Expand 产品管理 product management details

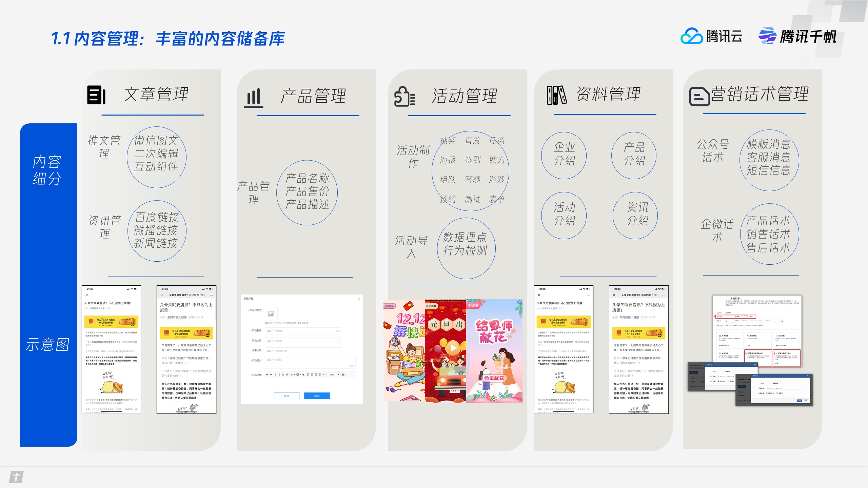point(308,191)
